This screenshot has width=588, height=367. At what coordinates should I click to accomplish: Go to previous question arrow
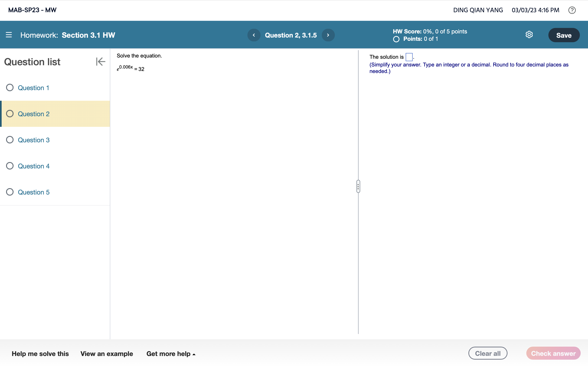click(x=254, y=35)
